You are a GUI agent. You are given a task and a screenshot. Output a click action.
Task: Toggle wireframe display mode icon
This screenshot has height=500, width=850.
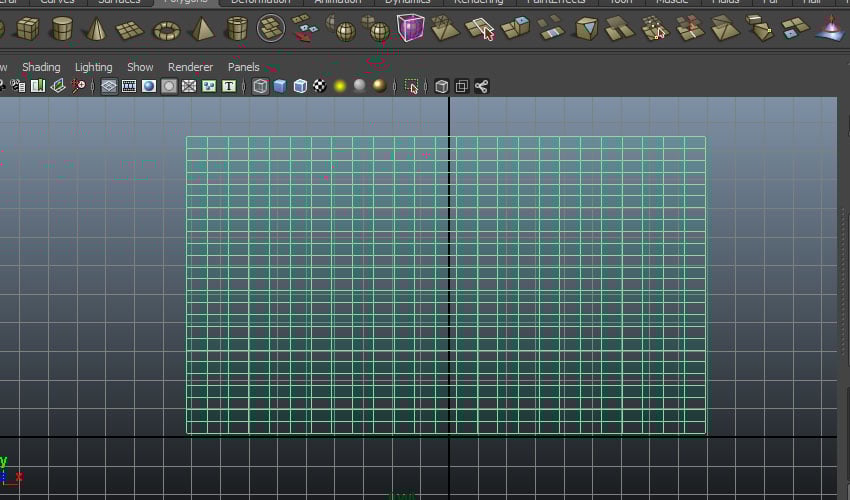[x=260, y=86]
